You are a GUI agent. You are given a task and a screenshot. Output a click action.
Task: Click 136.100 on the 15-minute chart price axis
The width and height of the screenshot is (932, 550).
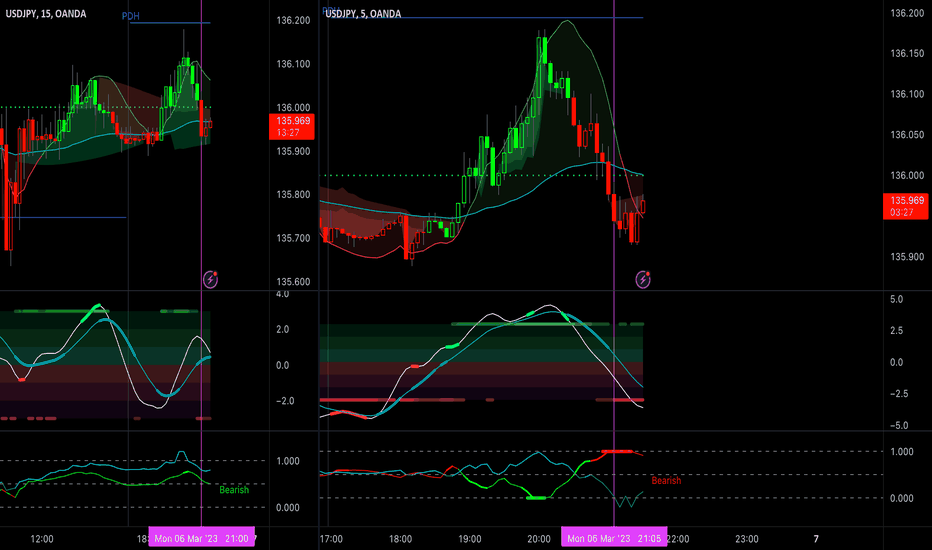click(293, 64)
